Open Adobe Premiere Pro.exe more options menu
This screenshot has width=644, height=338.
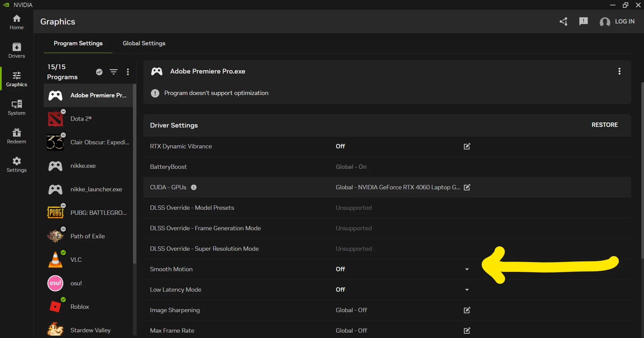619,71
